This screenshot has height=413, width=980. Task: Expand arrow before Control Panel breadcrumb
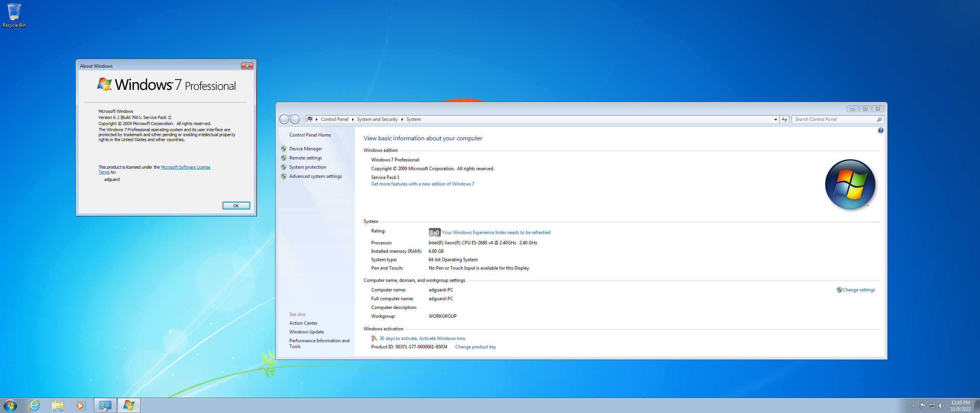[317, 119]
